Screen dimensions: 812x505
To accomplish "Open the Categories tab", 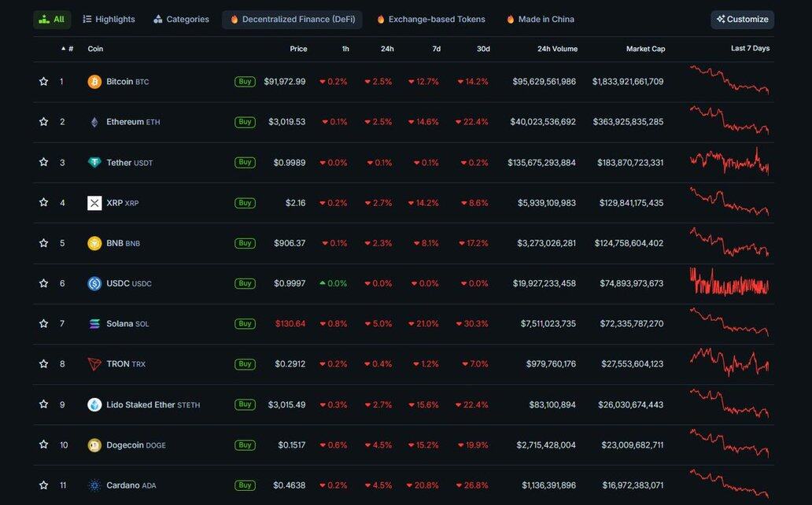I will click(x=181, y=20).
